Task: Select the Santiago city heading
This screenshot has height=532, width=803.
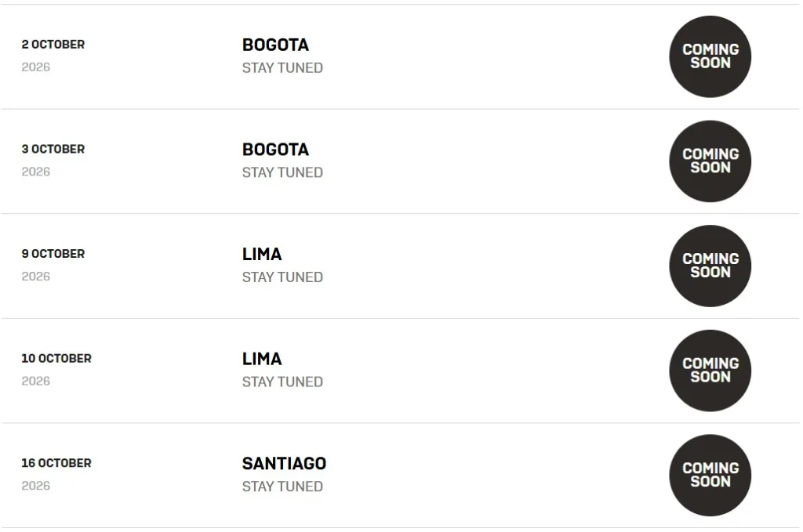Action: tap(284, 464)
